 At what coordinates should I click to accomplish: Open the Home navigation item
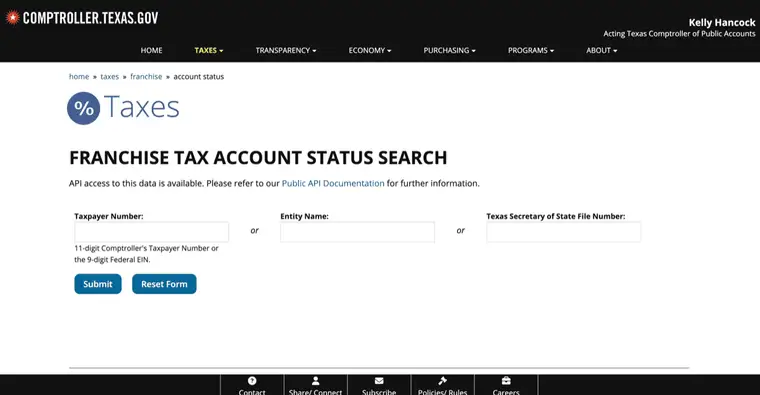pyautogui.click(x=151, y=50)
